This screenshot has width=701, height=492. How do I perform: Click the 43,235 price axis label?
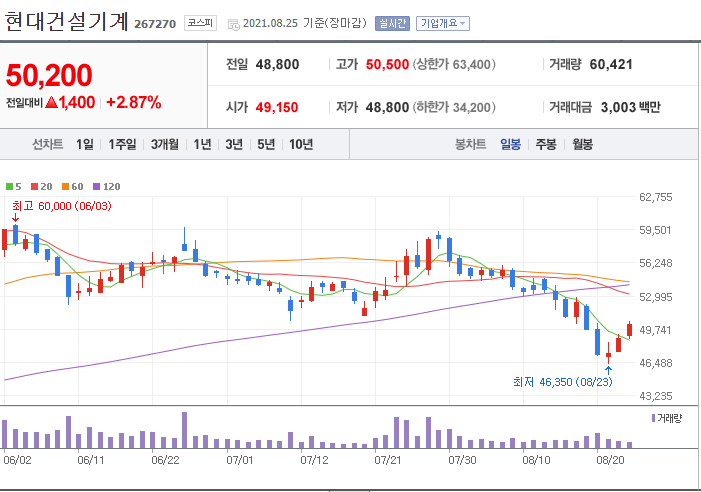[655, 396]
